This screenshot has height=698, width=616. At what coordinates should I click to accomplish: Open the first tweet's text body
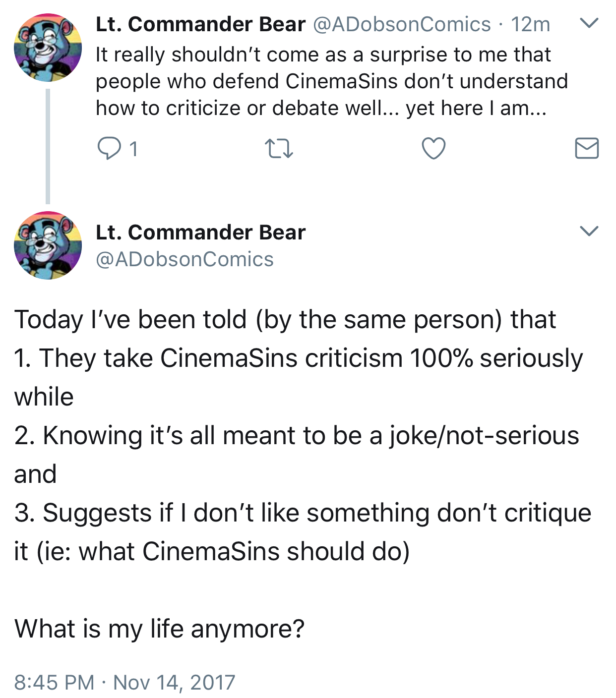[x=331, y=81]
